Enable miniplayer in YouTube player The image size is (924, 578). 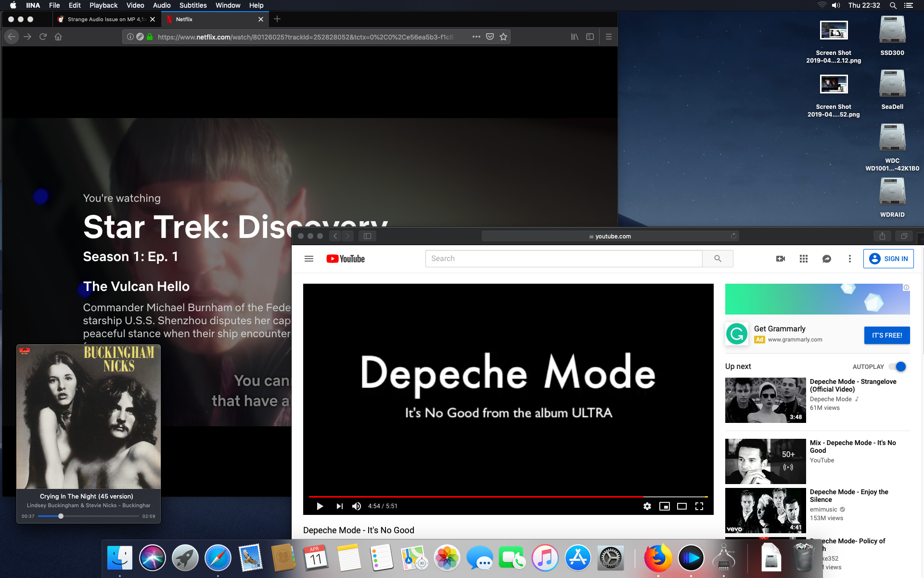tap(665, 506)
